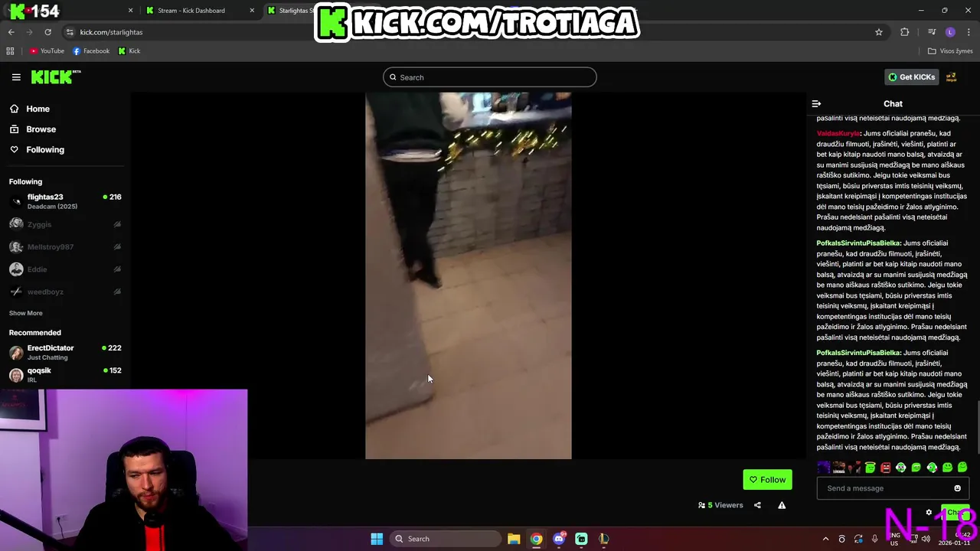
Task: Focus the Kick Search field
Action: [490, 77]
